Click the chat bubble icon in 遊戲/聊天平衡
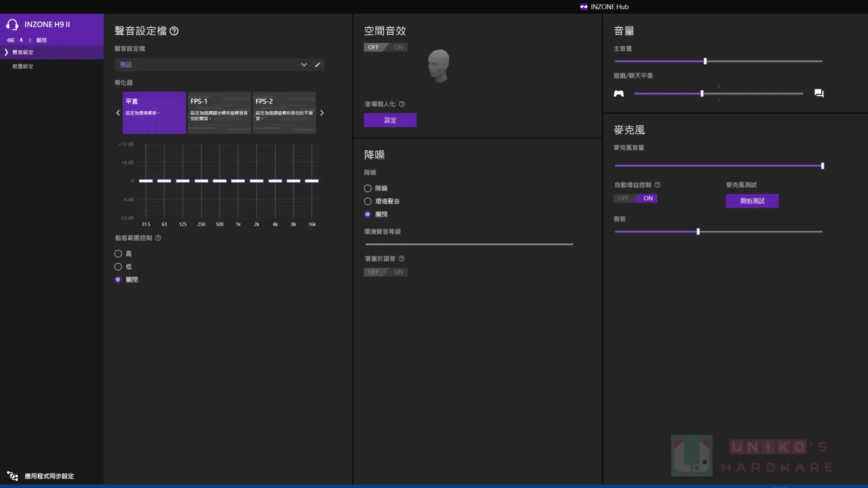Image resolution: width=868 pixels, height=488 pixels. click(x=819, y=94)
